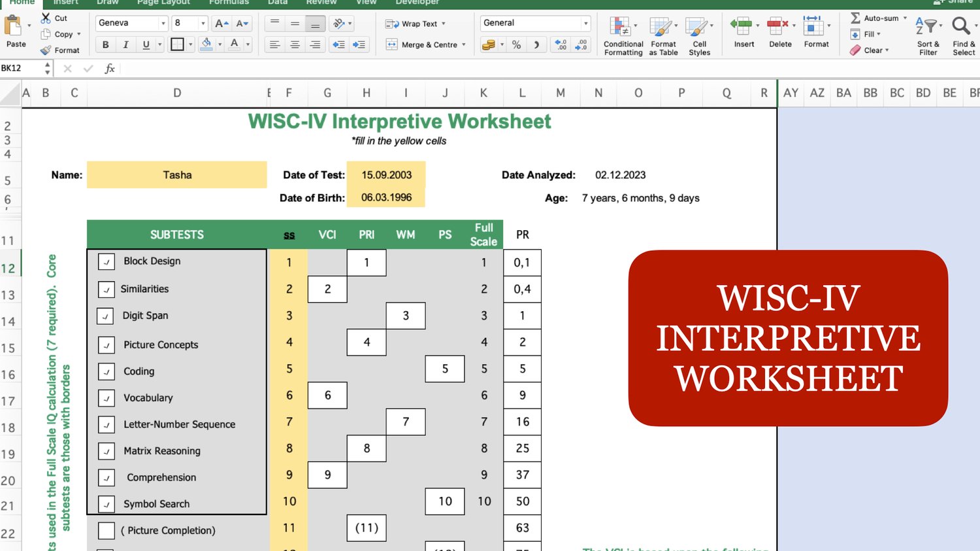
Task: Untick the Digit Span checkbox
Action: pyautogui.click(x=105, y=316)
